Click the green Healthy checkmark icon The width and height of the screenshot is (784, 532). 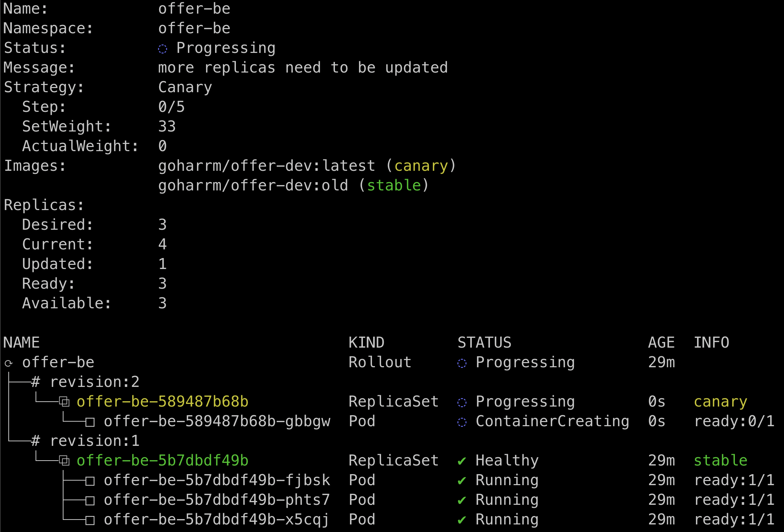[x=462, y=461]
